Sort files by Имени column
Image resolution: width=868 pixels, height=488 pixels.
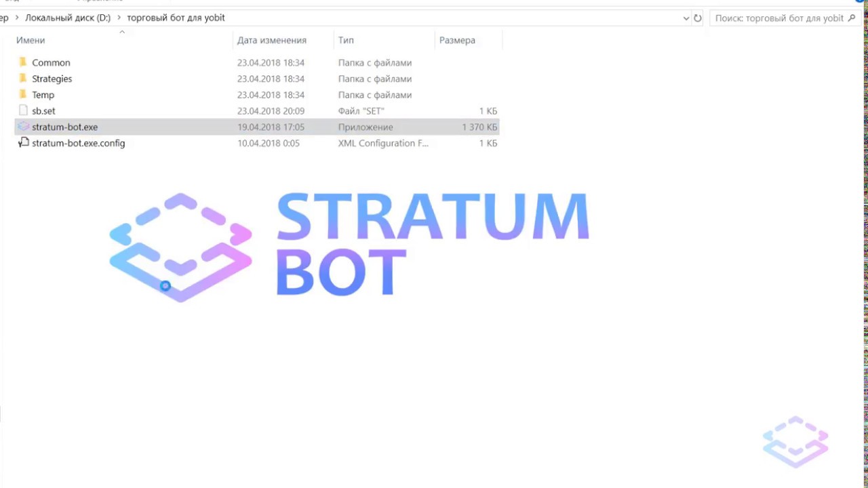pyautogui.click(x=31, y=41)
